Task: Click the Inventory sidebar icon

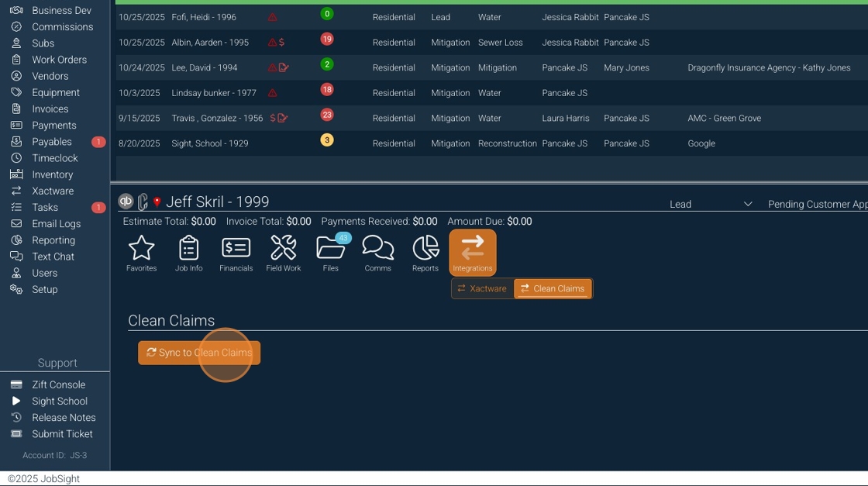Action: 16,174
